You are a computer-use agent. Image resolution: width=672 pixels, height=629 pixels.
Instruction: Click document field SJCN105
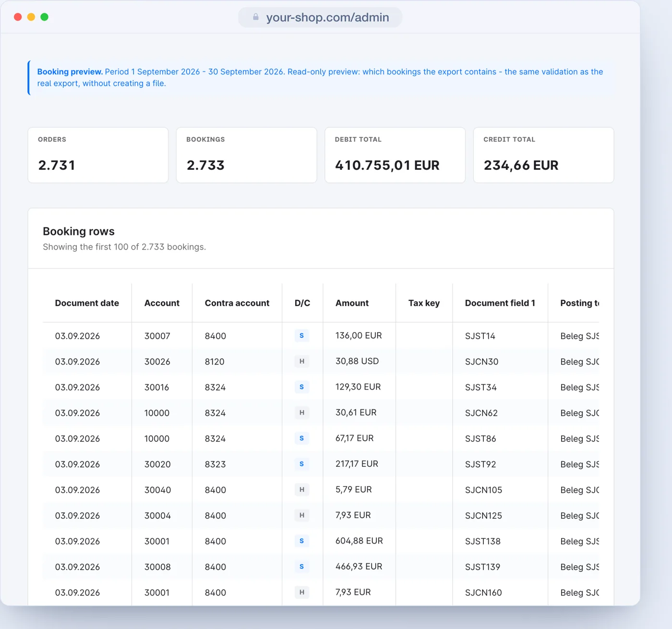click(x=483, y=490)
